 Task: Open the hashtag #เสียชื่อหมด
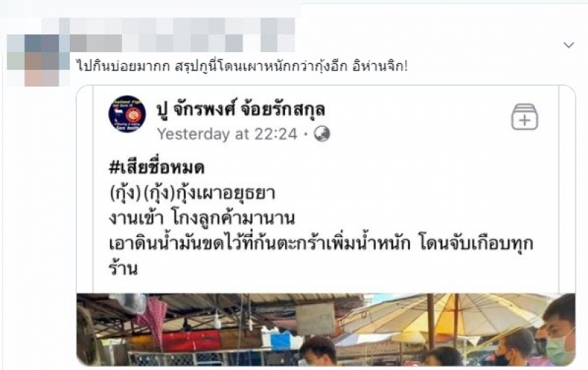(x=157, y=167)
